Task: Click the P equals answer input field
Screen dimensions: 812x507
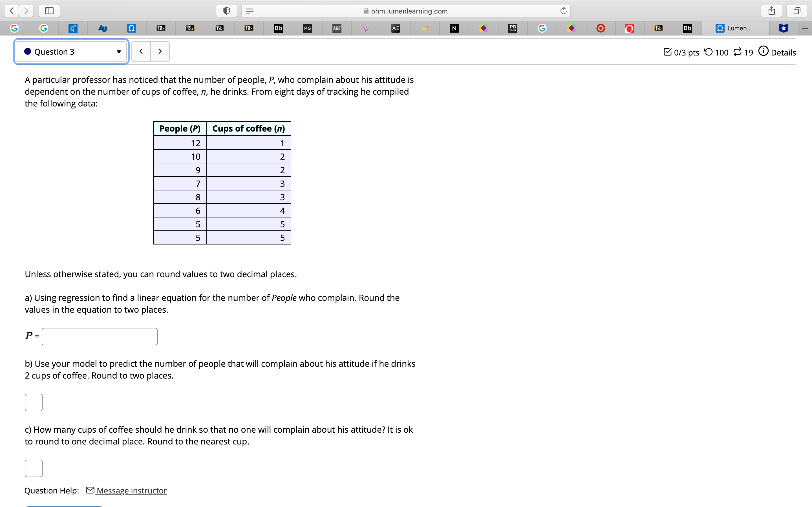Action: click(x=99, y=336)
